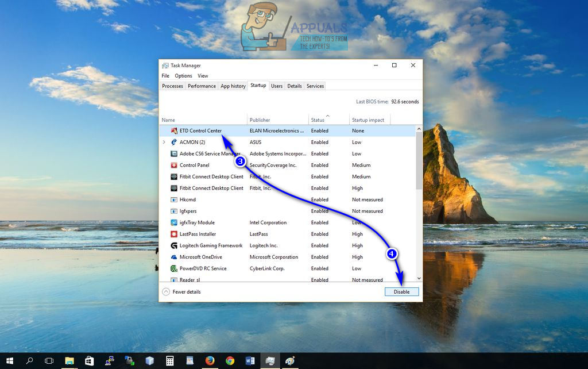Click Task Manager title bar icon
588x369 pixels.
(165, 66)
